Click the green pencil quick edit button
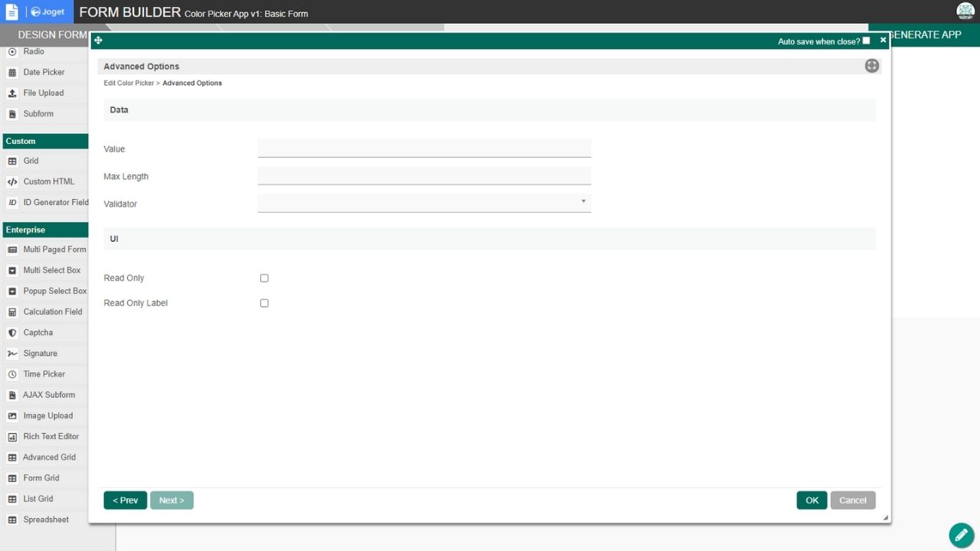Screen dimensions: 980x551 tap(961, 535)
